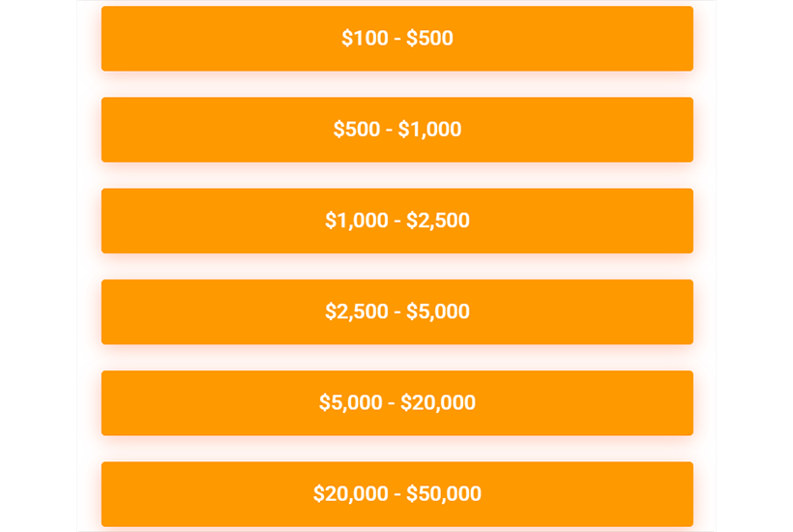The width and height of the screenshot is (793, 532).
Task: Select the $5,000 - $20,000 range
Action: [396, 402]
